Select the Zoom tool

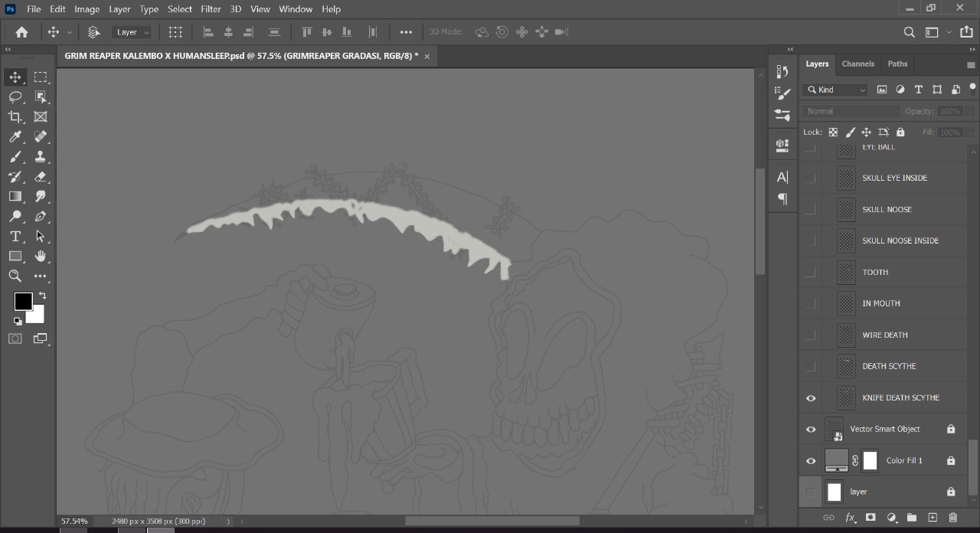[15, 276]
